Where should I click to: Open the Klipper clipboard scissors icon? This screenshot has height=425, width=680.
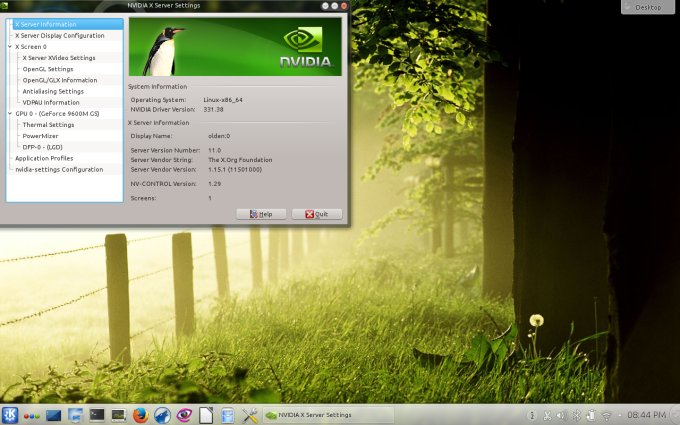click(x=547, y=415)
